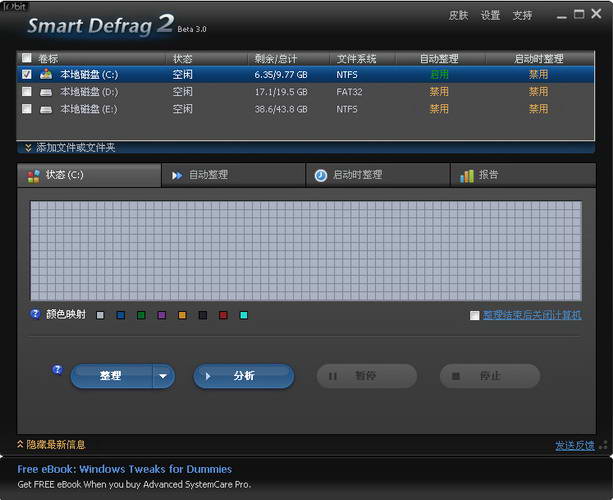Switch to the 状态 (C:) tab
The image size is (613, 500).
89,175
